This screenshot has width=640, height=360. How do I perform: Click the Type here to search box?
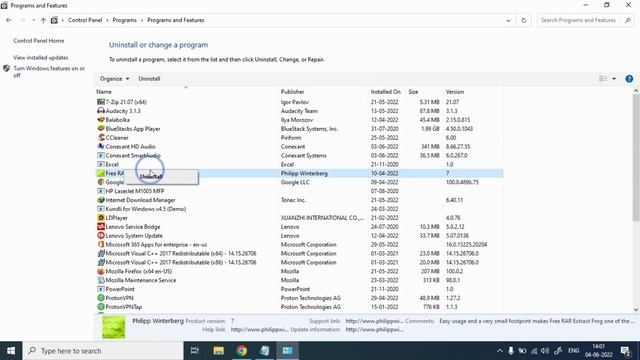[103, 351]
